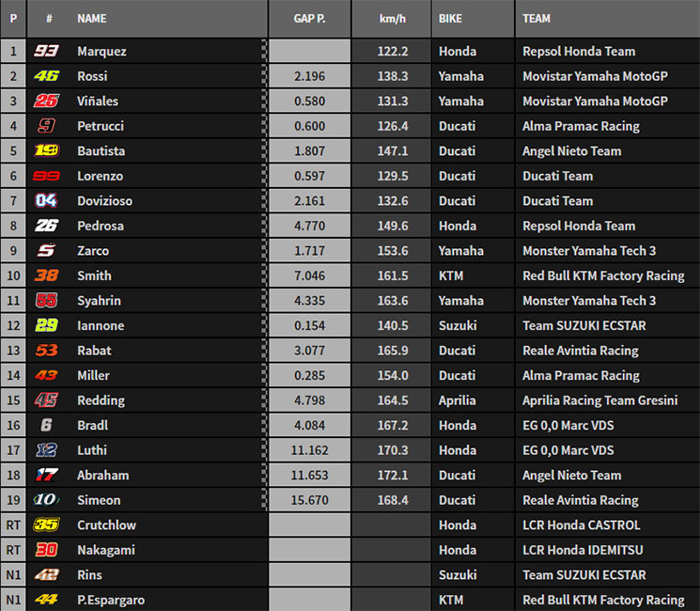
Task: Click Miller's 43 number logo
Action: point(46,375)
